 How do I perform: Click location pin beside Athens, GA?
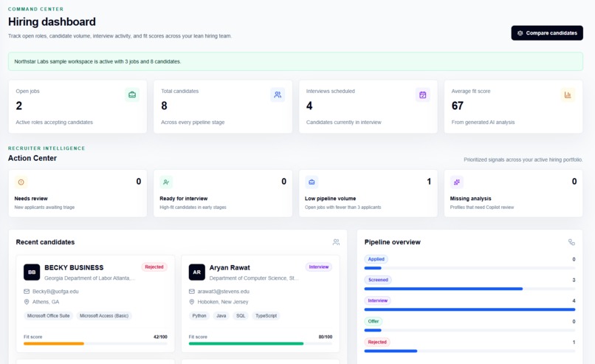(27, 302)
